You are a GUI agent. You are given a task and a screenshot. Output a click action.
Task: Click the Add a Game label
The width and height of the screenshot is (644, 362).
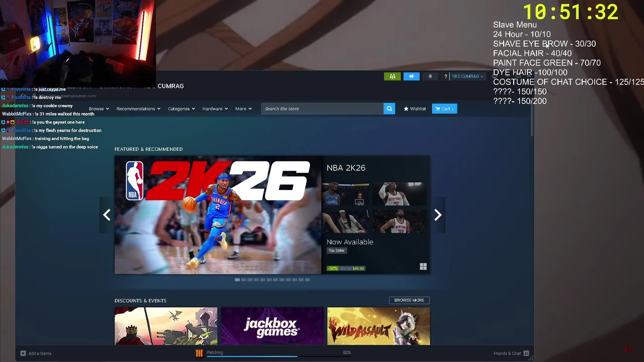pyautogui.click(x=40, y=353)
